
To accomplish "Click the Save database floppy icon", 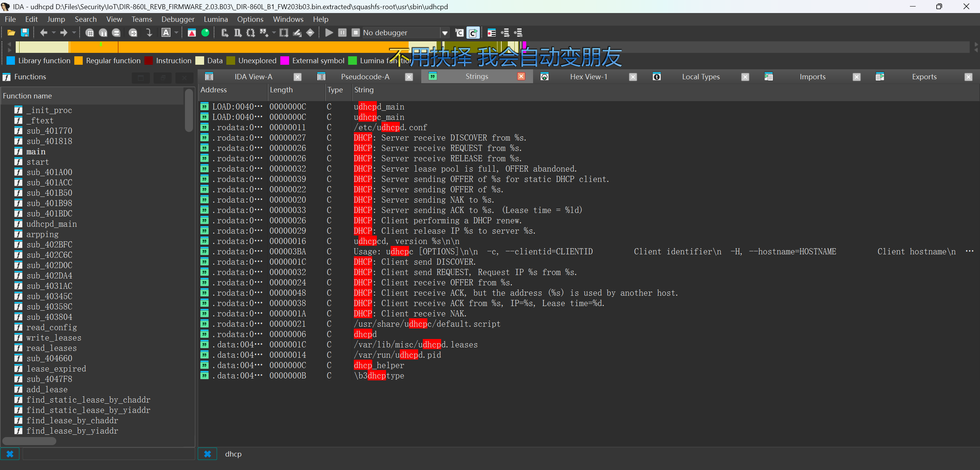I will [25, 33].
